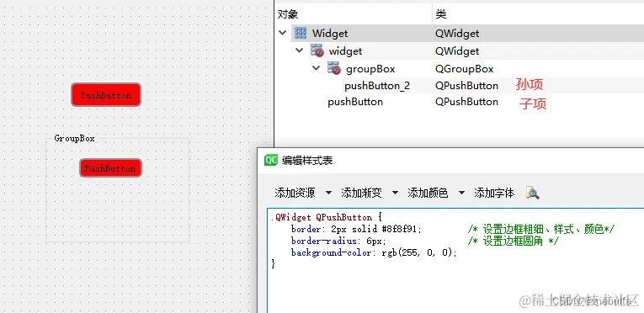644x313 pixels.
Task: Click the lowercase widget row's layout icon
Action: click(x=317, y=50)
